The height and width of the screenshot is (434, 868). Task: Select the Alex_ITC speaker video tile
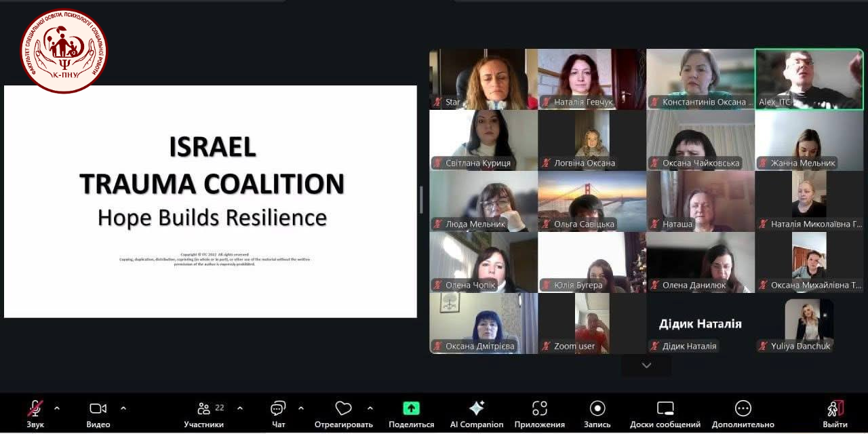coord(809,79)
